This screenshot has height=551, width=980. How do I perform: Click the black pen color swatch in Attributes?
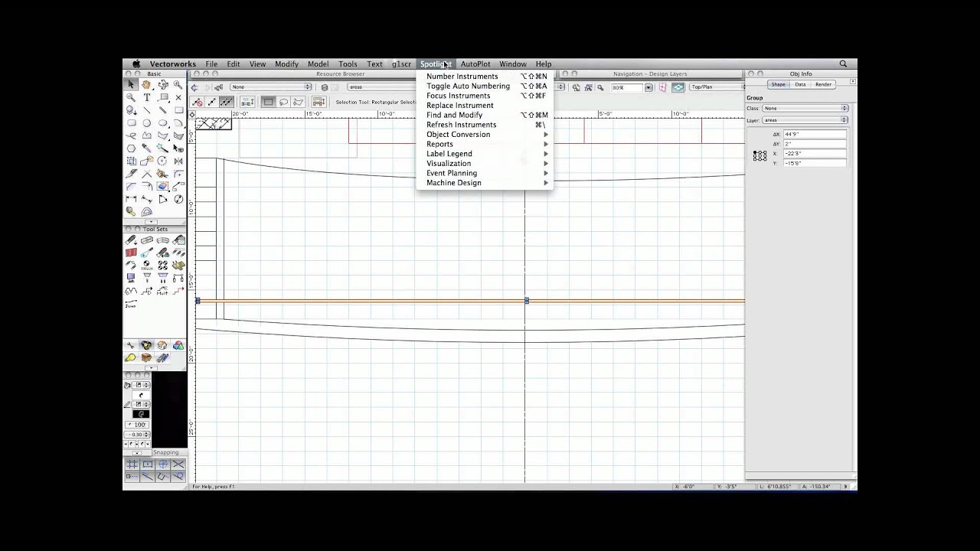point(141,413)
